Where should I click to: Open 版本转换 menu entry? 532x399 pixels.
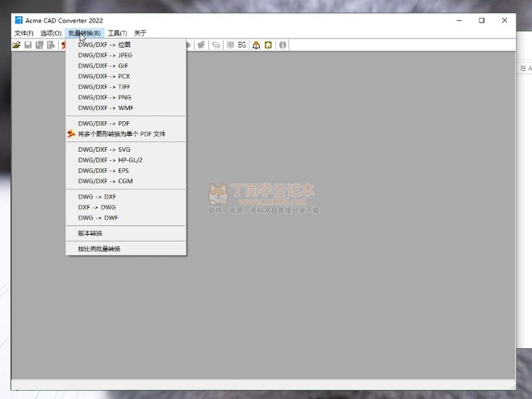[126, 233]
